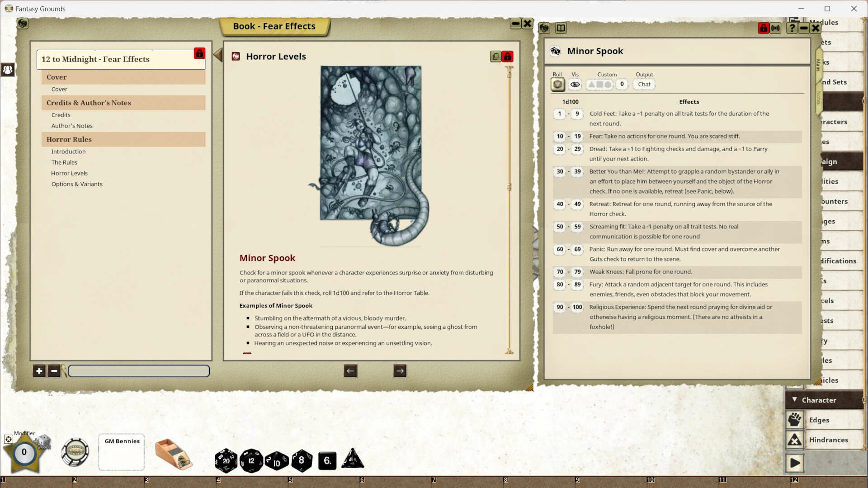Screen dimensions: 868x488
Task: Click the dice icon beside the Minor Spook title
Action: pos(556,51)
